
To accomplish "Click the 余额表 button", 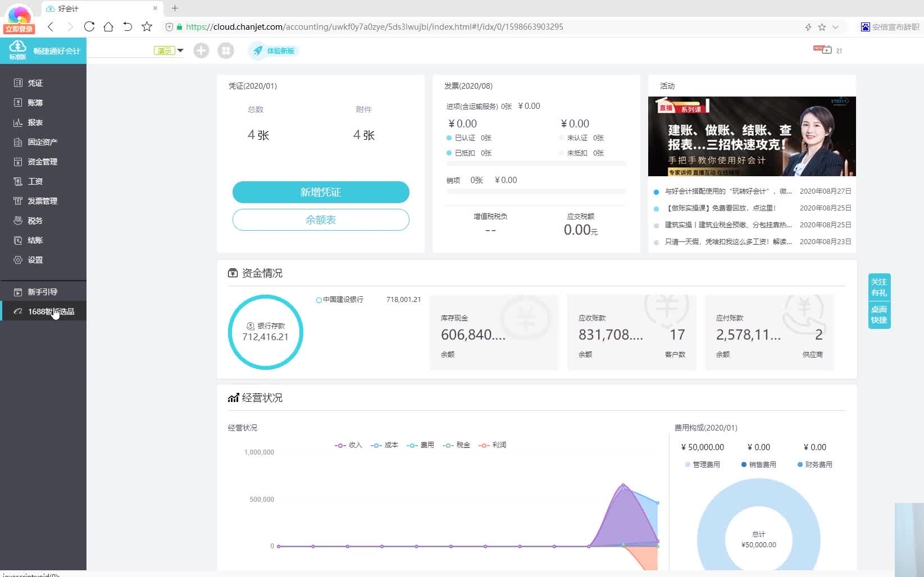I will (321, 219).
